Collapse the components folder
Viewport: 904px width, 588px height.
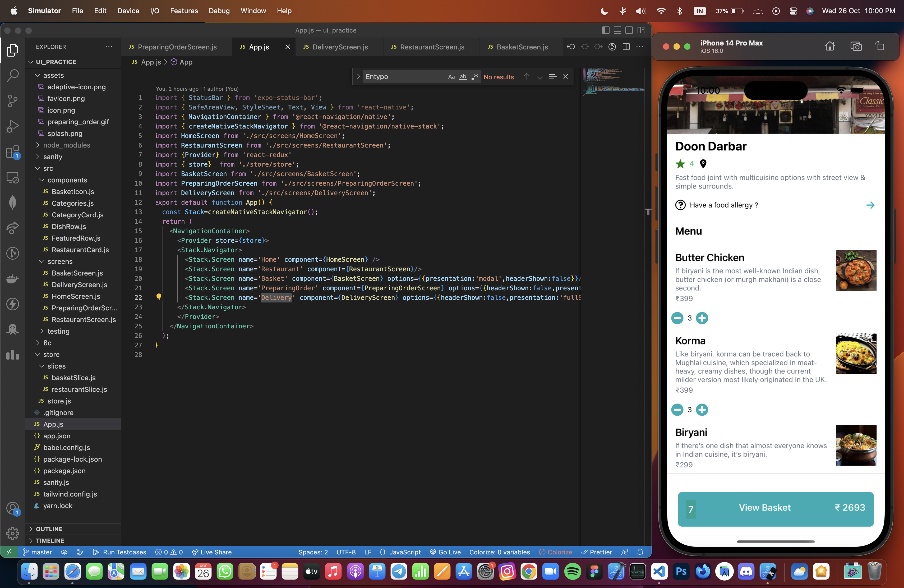(x=42, y=180)
